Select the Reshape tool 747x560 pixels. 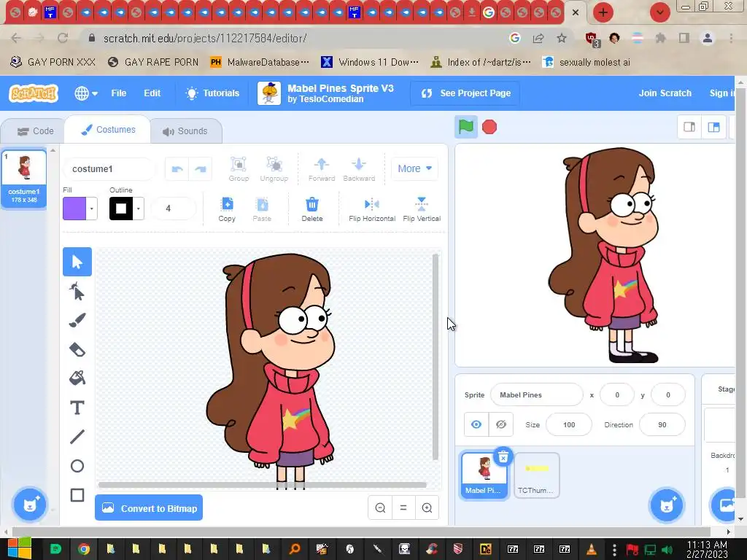[x=77, y=291]
